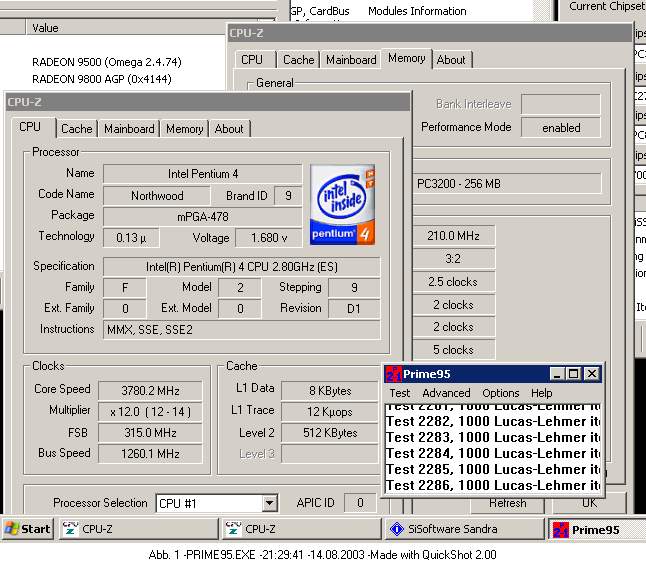This screenshot has width=646, height=566.
Task: Click the Package mPGA-478 field
Action: [203, 217]
